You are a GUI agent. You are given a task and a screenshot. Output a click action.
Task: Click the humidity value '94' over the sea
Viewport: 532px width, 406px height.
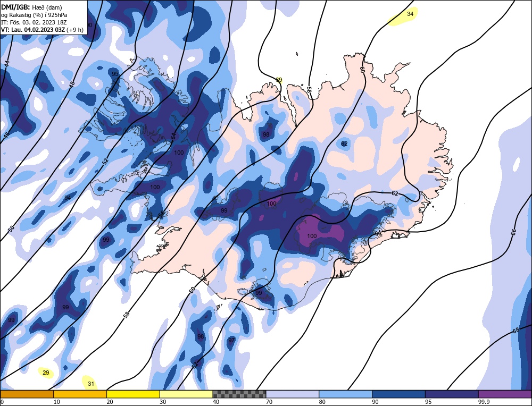[x=68, y=198]
